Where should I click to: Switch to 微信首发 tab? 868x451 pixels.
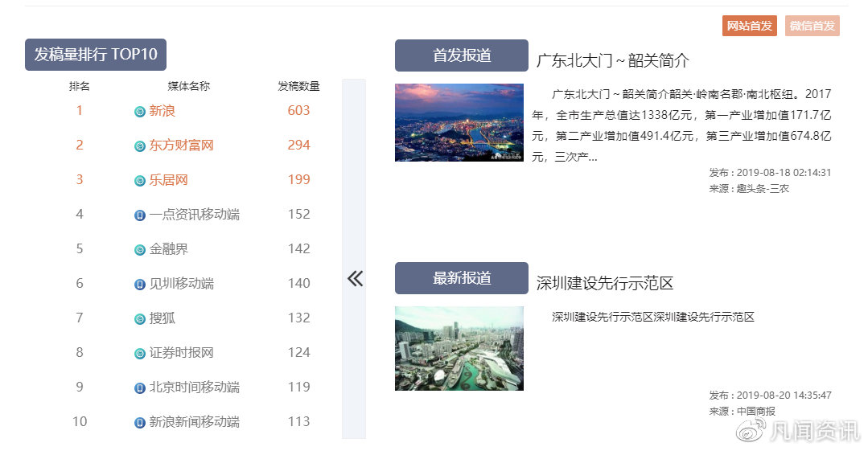coord(812,26)
